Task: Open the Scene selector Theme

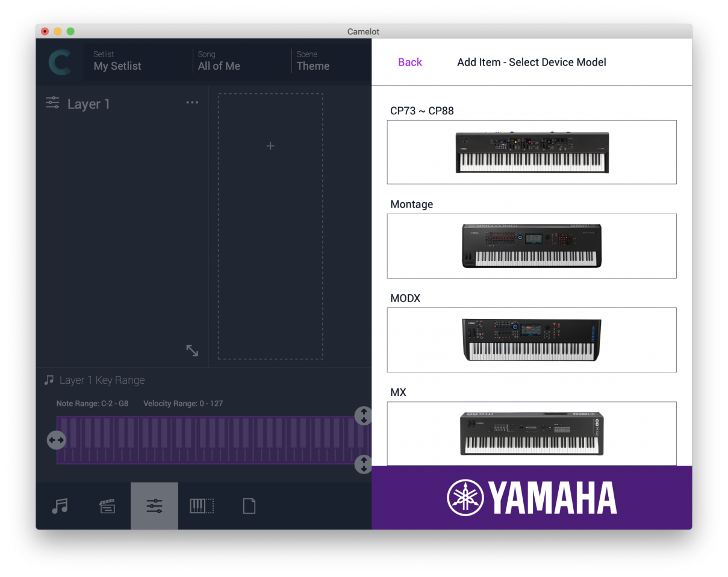Action: click(313, 61)
